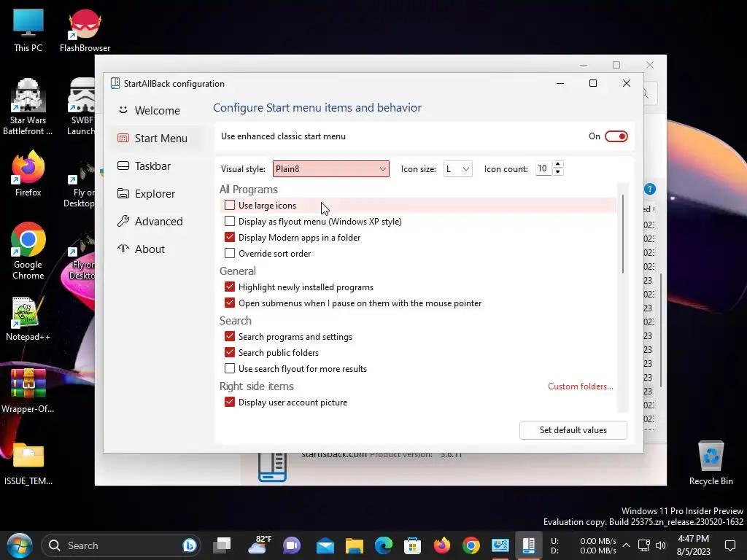Open the weather widget showing 82°F
Image resolution: width=747 pixels, height=560 pixels.
click(260, 545)
